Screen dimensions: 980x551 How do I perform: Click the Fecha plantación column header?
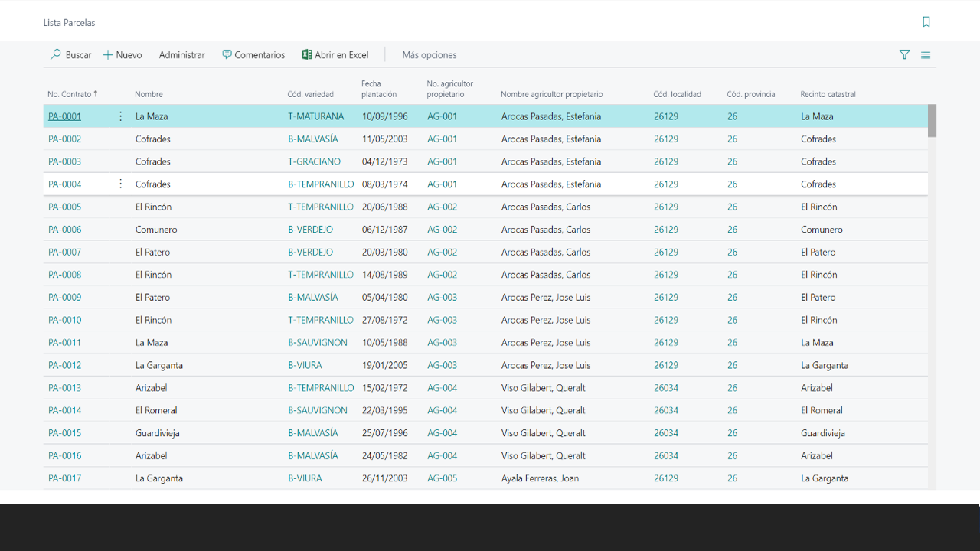[x=379, y=89]
